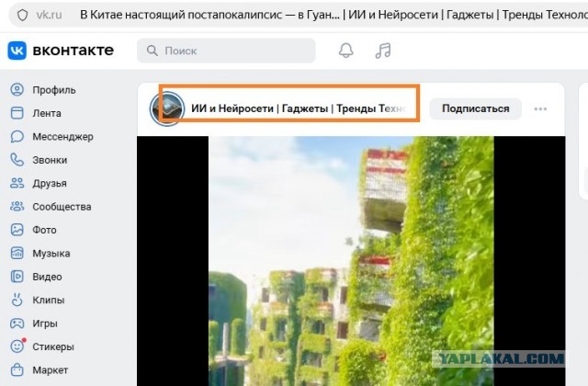Click the Маркет bag icon
This screenshot has height=386, width=588.
(x=17, y=369)
